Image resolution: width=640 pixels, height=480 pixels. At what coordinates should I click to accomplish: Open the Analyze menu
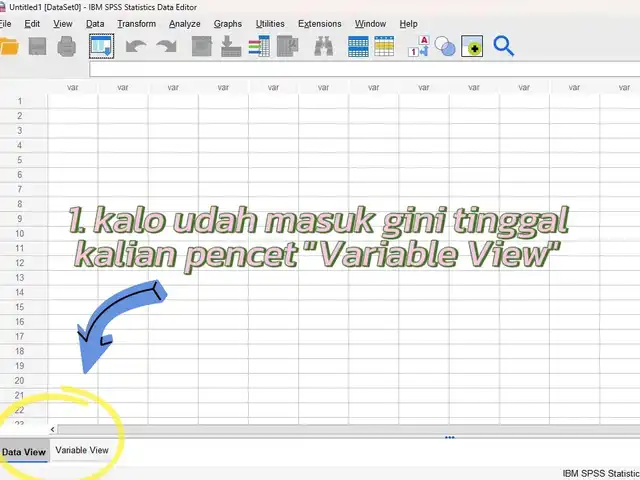coord(184,23)
